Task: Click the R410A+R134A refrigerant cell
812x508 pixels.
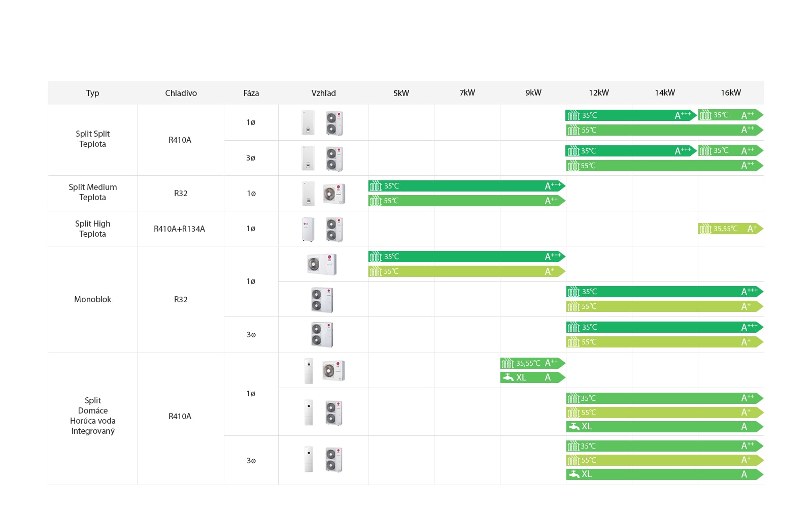Action: click(x=180, y=229)
